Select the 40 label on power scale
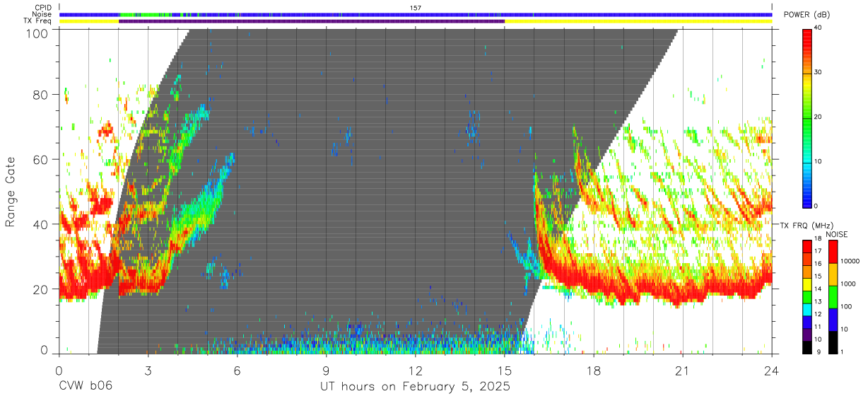868x401 pixels. [x=818, y=28]
